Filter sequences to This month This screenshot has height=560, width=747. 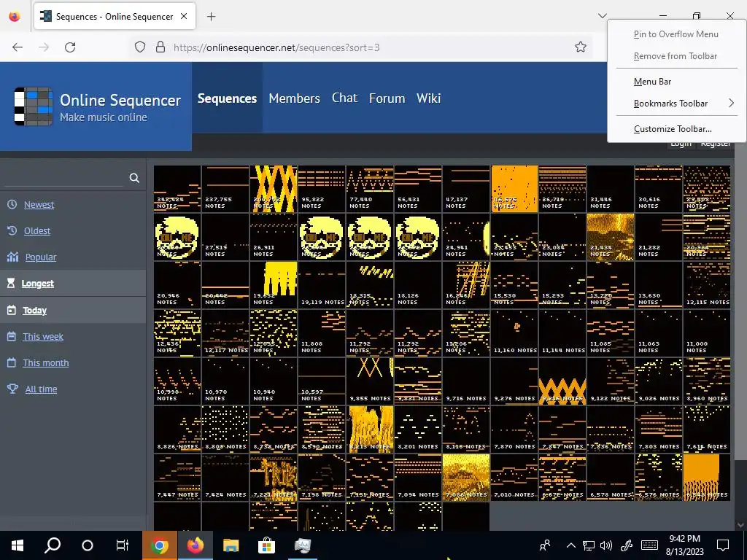pos(46,362)
